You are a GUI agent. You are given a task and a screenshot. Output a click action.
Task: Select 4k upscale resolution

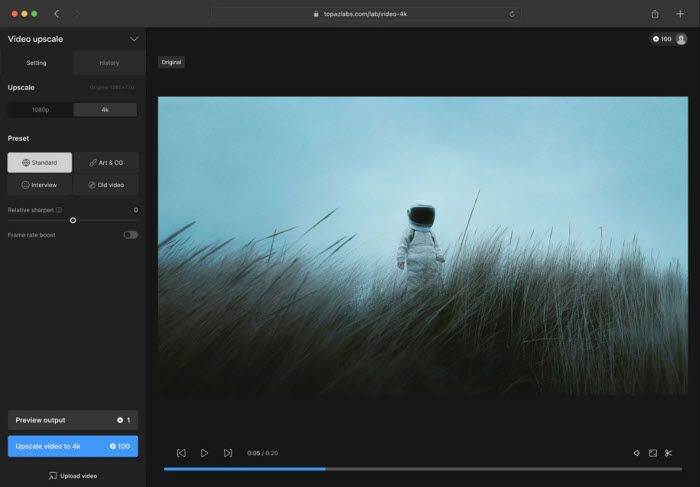[x=105, y=110]
